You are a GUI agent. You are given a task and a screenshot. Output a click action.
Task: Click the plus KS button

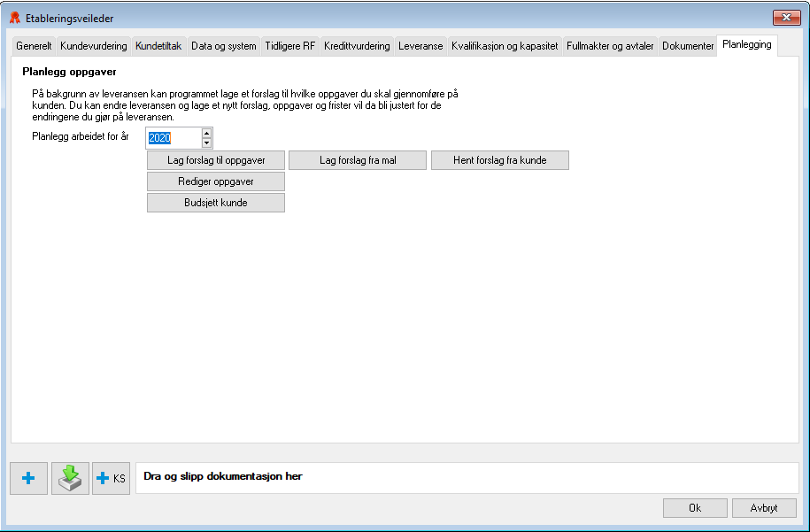pos(111,478)
